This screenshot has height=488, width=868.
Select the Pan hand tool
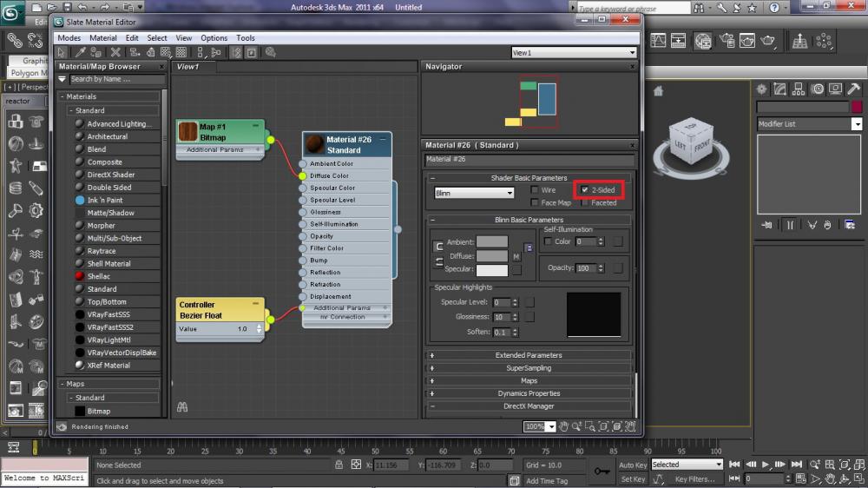coord(563,426)
